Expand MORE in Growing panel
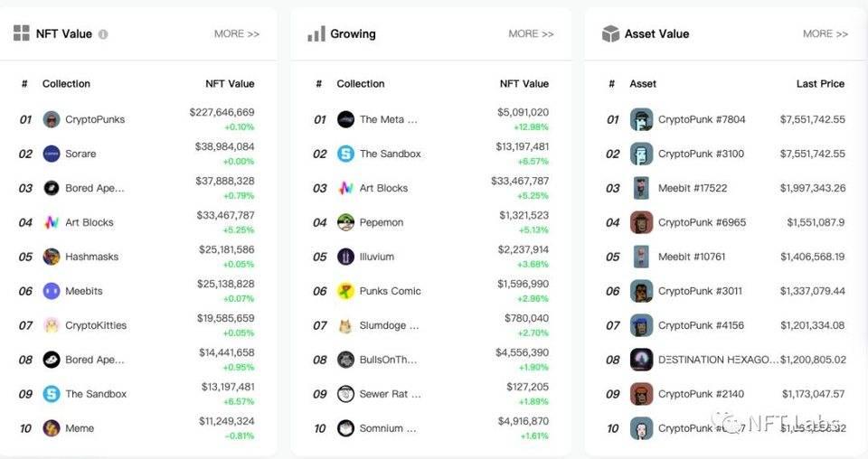The image size is (868, 459). click(531, 34)
